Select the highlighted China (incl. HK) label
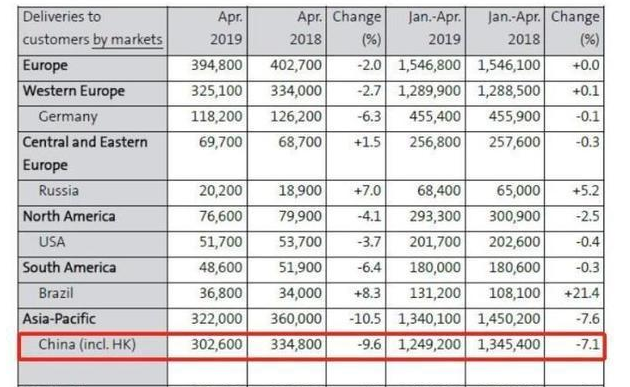Image resolution: width=630 pixels, height=387 pixels. 87,345
